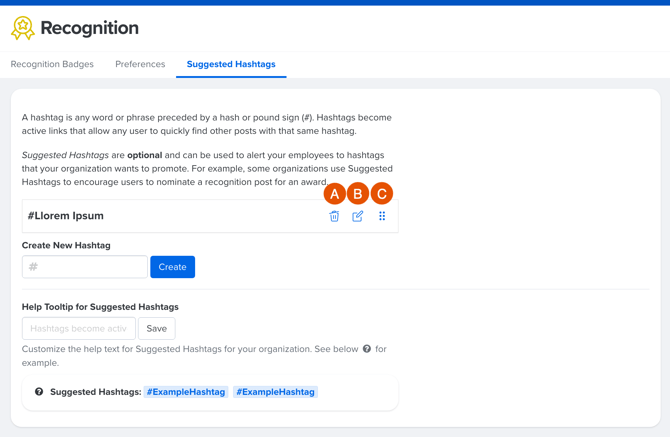The image size is (670, 437).
Task: Click the orange C callout marker
Action: point(382,193)
